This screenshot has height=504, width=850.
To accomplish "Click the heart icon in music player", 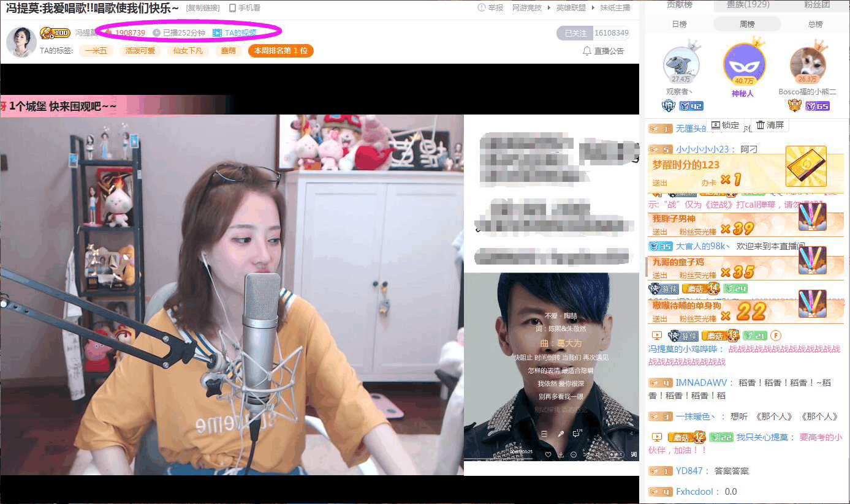I will click(x=548, y=454).
